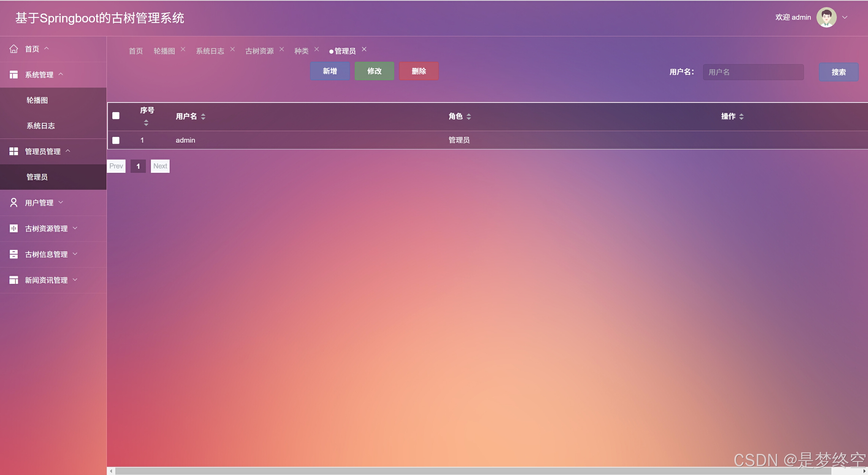Toggle the select-all header checkbox

116,116
